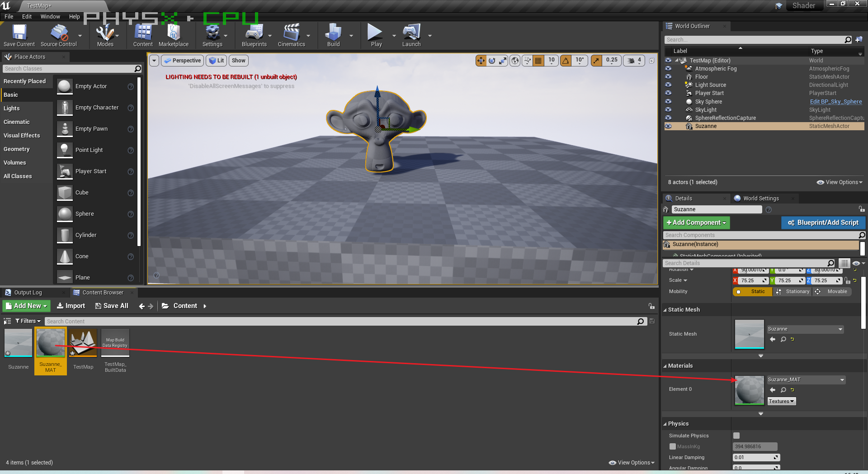This screenshot has width=868, height=474.
Task: Reset the Static Mesh to default
Action: (x=793, y=339)
